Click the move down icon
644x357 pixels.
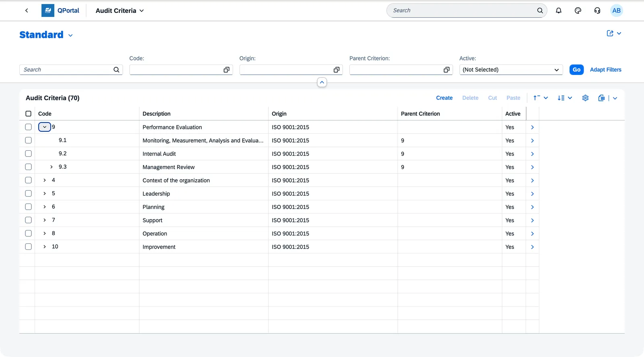[561, 98]
